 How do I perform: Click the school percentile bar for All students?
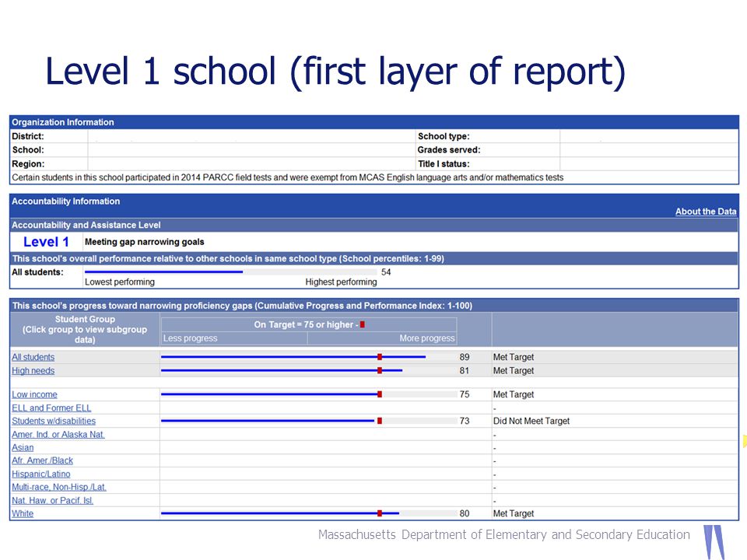[x=230, y=272]
